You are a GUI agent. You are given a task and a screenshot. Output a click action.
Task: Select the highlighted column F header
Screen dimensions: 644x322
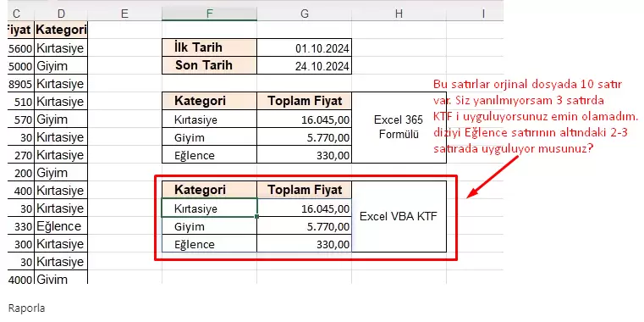(x=210, y=14)
